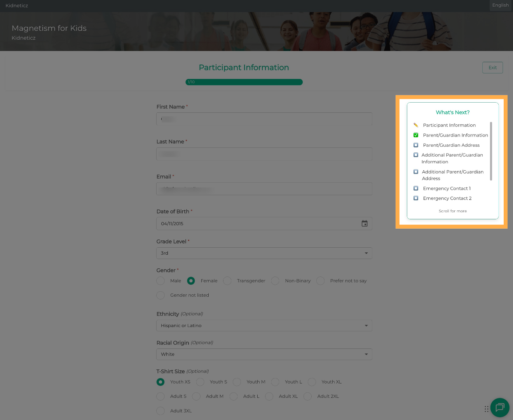
Task: Choose Non-Binary as gender
Action: [x=275, y=281]
